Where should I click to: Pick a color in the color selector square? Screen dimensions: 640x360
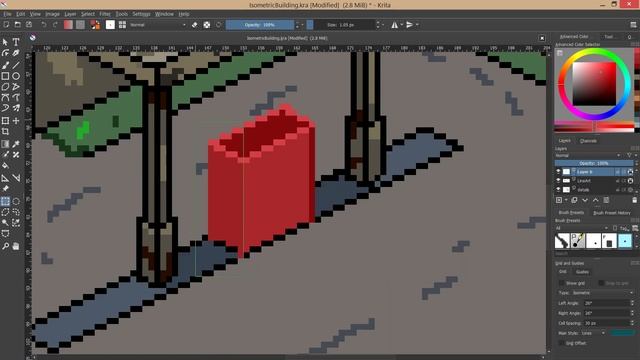[x=594, y=84]
